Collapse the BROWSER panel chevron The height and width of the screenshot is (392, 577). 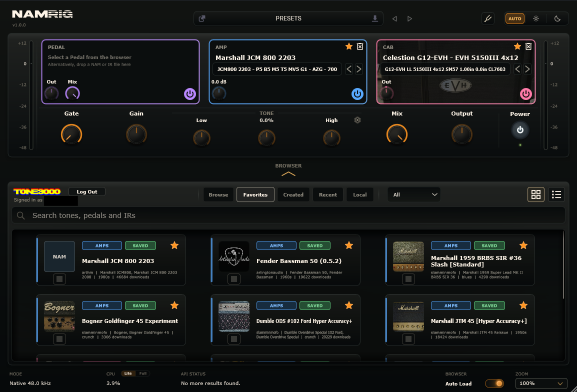[288, 173]
